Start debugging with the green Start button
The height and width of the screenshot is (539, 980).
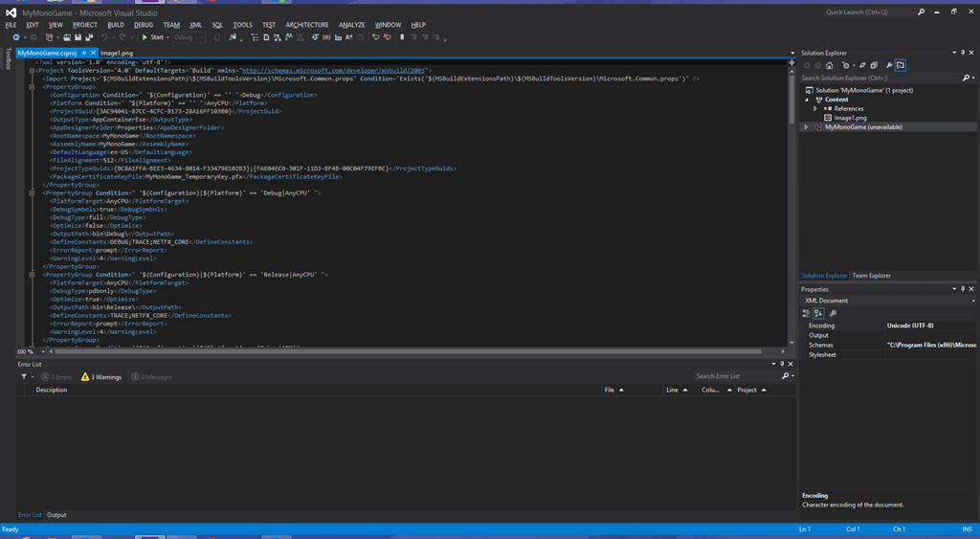pos(152,37)
